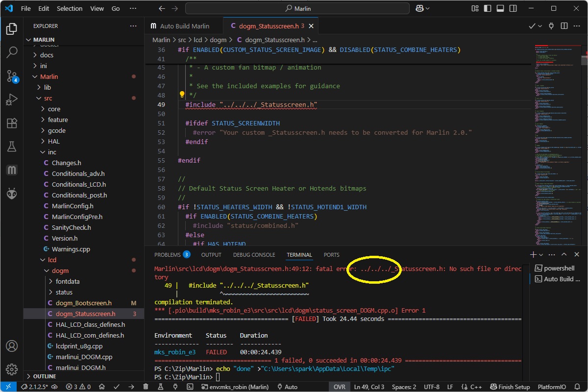Open the Selection menu
This screenshot has width=588, height=392.
coord(70,8)
